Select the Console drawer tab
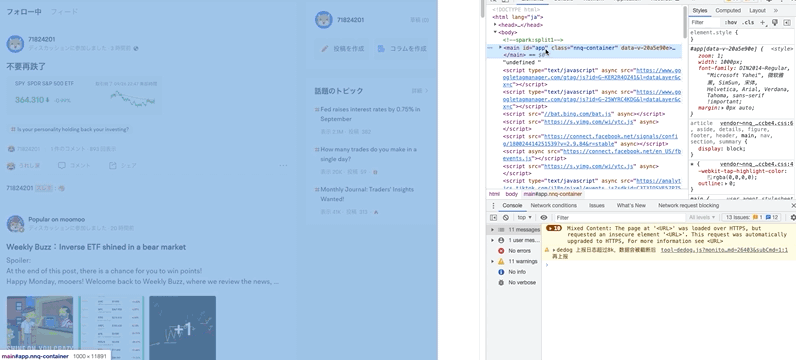Screen dimensions: 796x360 [x=512, y=206]
